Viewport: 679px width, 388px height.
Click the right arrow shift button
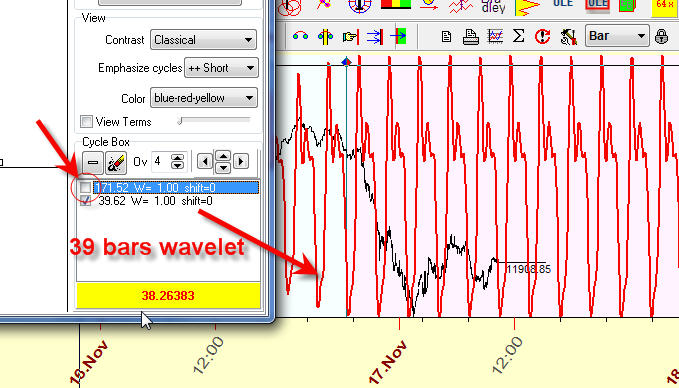241,162
